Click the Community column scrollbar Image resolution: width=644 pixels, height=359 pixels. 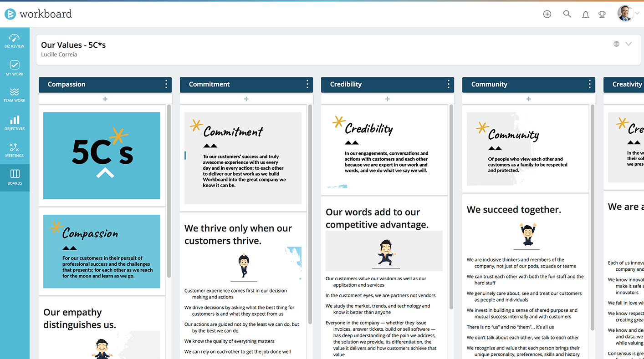click(x=593, y=217)
